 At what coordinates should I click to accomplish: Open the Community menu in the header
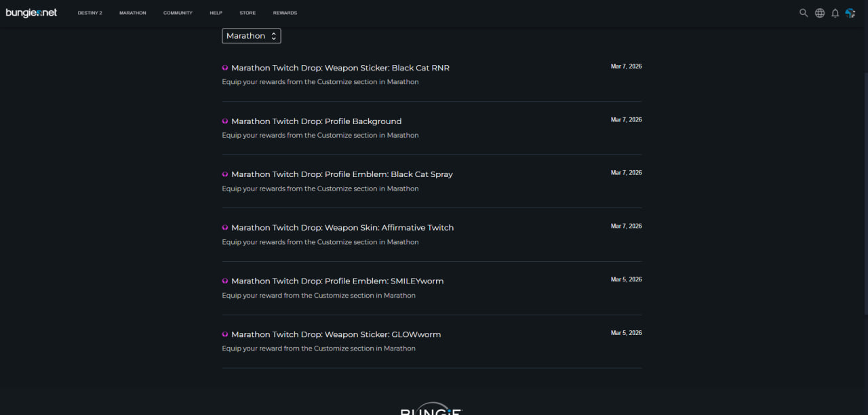click(178, 13)
